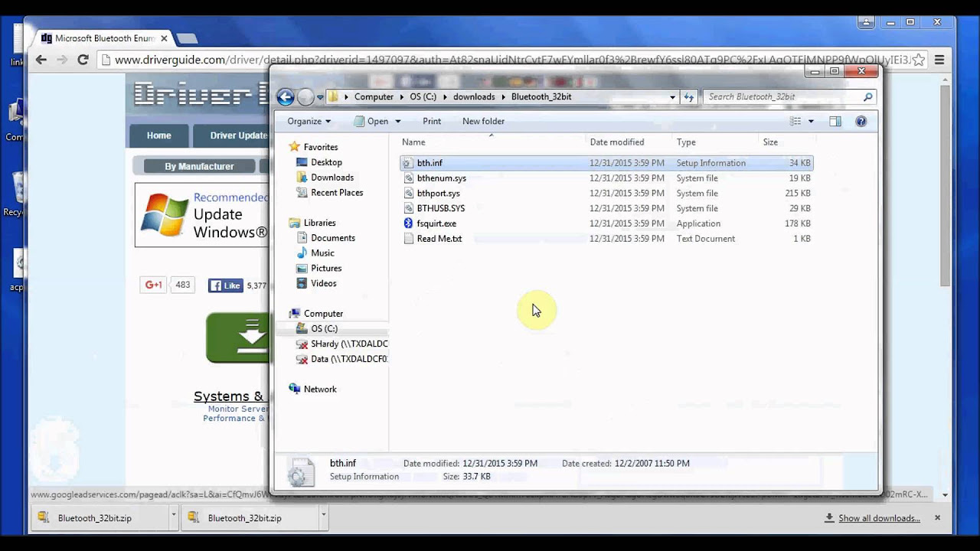Open the SHardy network drive
This screenshot has height=551, width=980.
pyautogui.click(x=349, y=344)
